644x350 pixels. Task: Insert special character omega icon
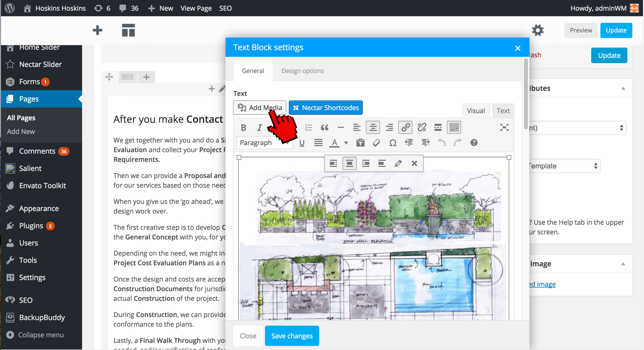click(393, 143)
